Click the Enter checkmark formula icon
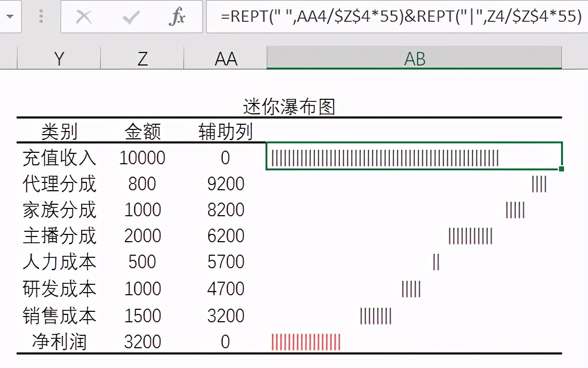The width and height of the screenshot is (588, 368). click(131, 17)
